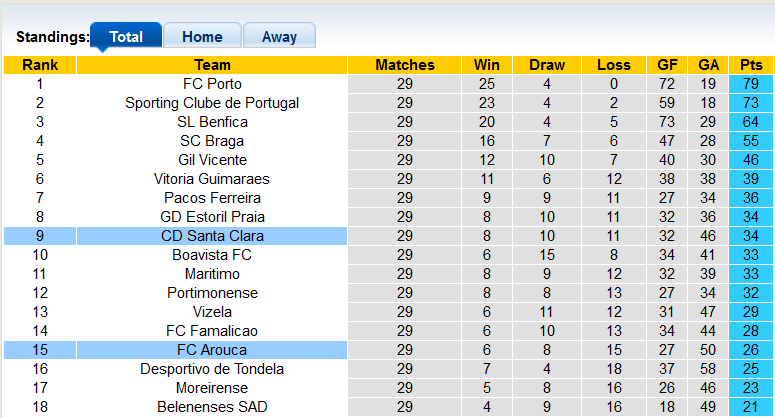The image size is (775, 418).
Task: Open Sporting Clube de Portugal team link
Action: pyautogui.click(x=212, y=103)
